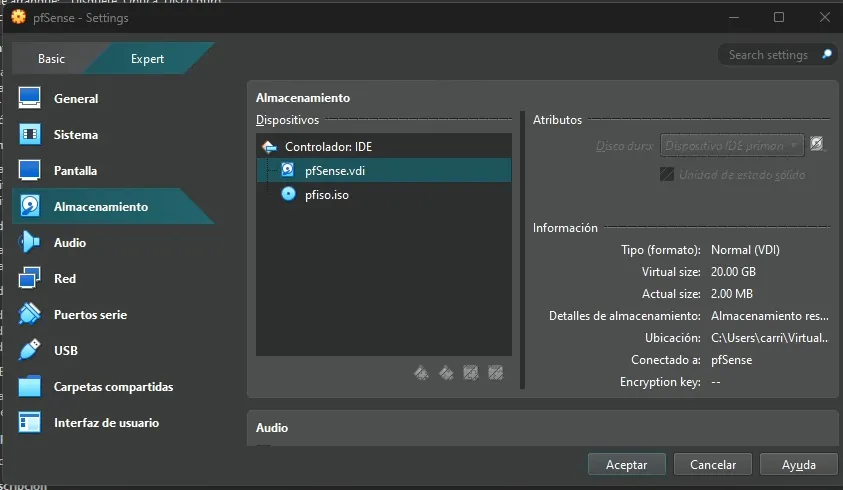
Task: Open the Interfaz de usuario icon
Action: pyautogui.click(x=29, y=422)
